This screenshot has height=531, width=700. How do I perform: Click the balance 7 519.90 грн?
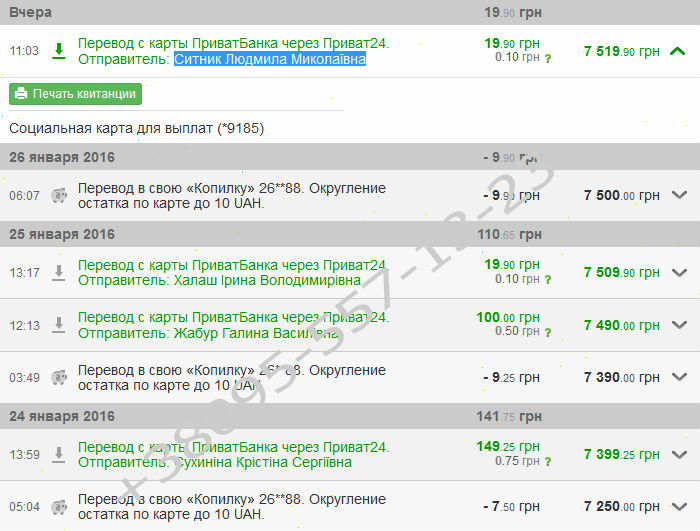tap(622, 51)
